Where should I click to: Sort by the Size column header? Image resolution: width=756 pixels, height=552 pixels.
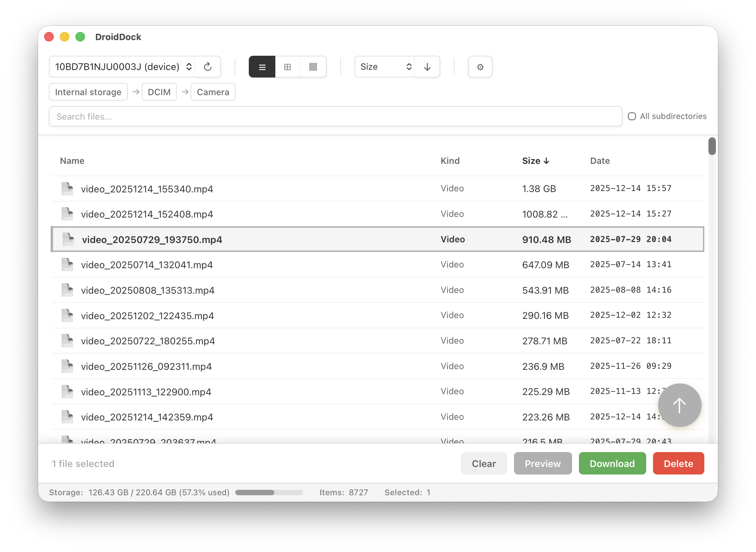535,161
